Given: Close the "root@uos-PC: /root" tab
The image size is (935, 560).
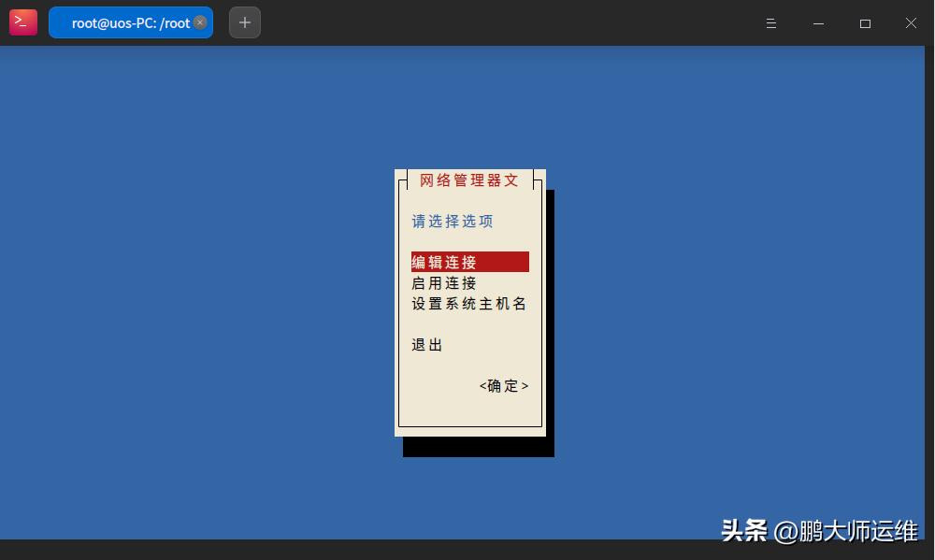Looking at the screenshot, I should [x=200, y=22].
